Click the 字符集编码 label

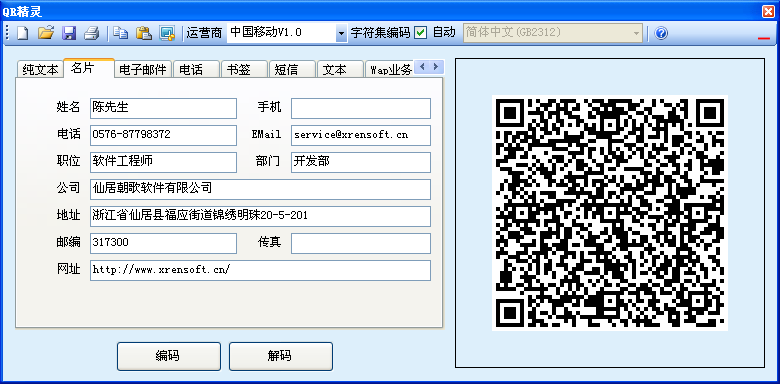(381, 33)
